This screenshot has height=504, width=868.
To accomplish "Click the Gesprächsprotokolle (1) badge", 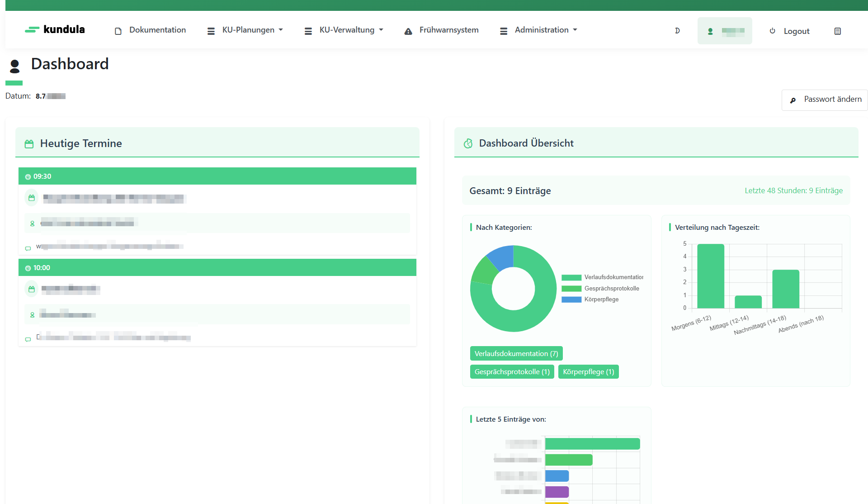I will pyautogui.click(x=512, y=372).
